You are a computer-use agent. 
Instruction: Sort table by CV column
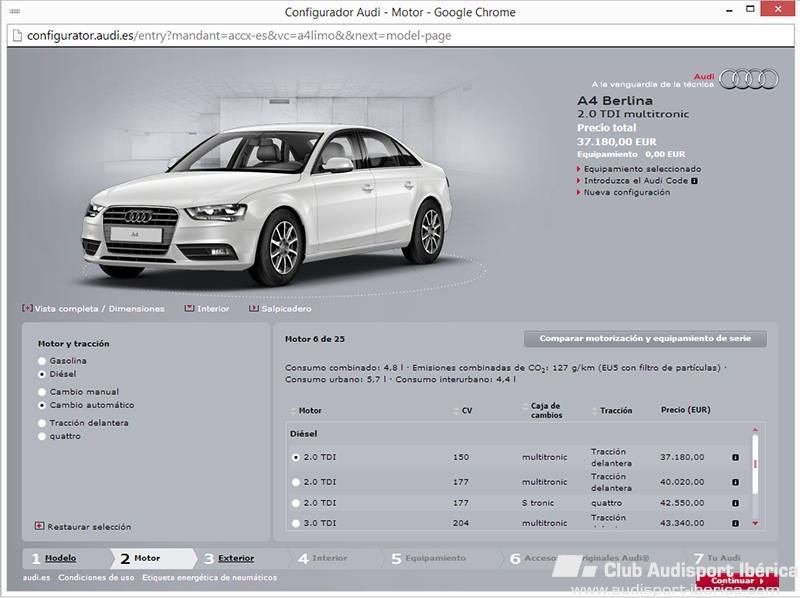click(463, 411)
